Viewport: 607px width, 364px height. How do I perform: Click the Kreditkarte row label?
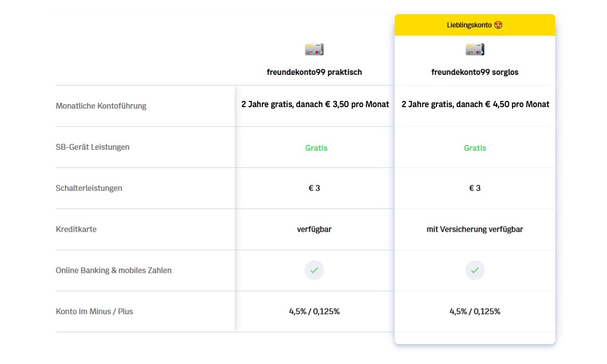[76, 229]
